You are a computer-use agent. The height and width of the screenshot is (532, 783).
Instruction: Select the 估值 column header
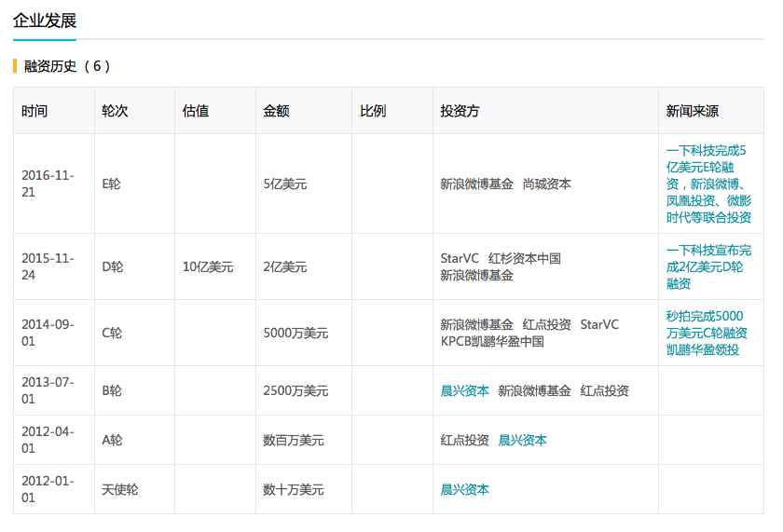pyautogui.click(x=196, y=111)
